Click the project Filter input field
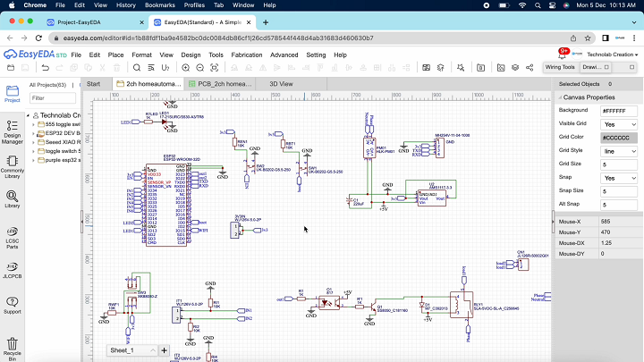This screenshot has width=644, height=362. pos(53,98)
